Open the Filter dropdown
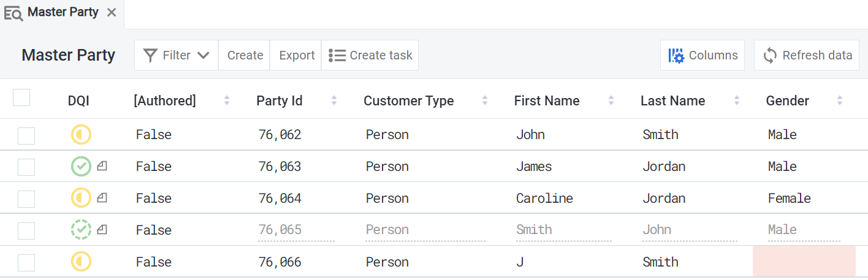The width and height of the screenshot is (868, 280). (x=177, y=56)
